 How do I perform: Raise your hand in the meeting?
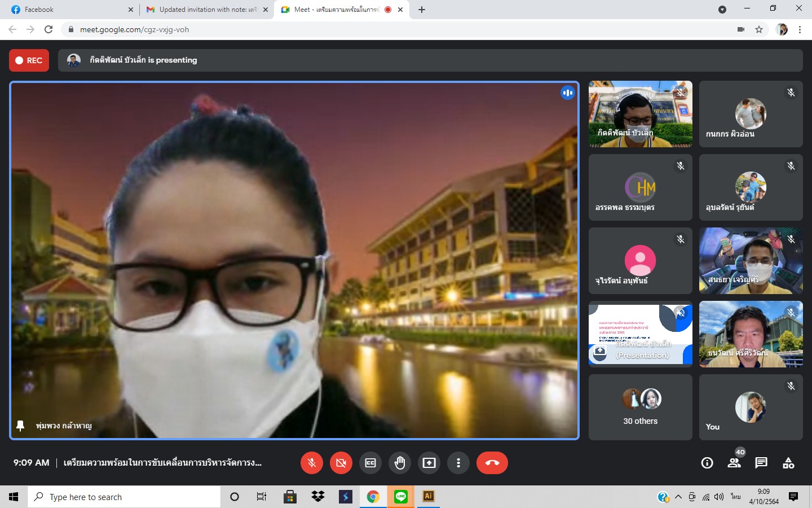pos(400,463)
